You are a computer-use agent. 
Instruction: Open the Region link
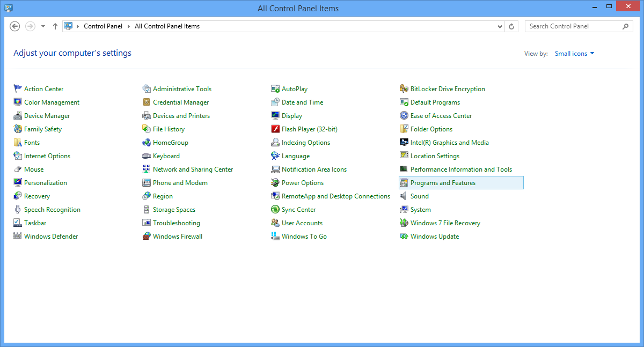pos(163,196)
